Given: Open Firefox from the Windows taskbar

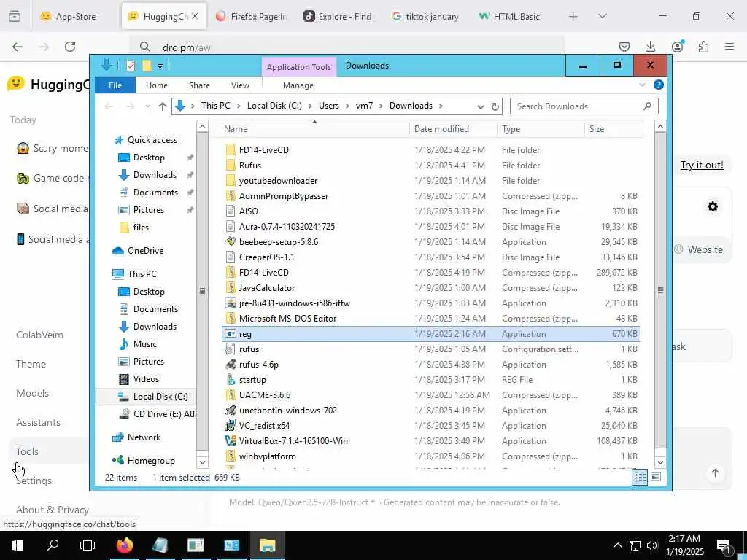Looking at the screenshot, I should (125, 545).
